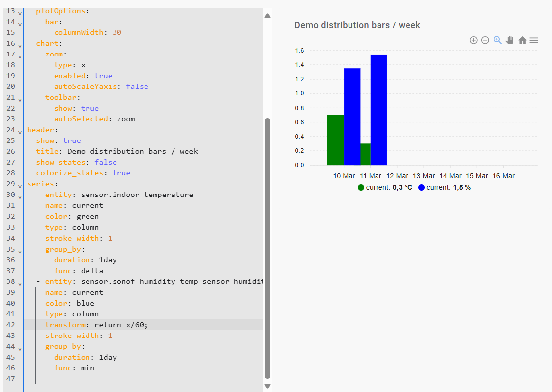Reset zoom with the home icon
This screenshot has width=552, height=392.
(522, 40)
